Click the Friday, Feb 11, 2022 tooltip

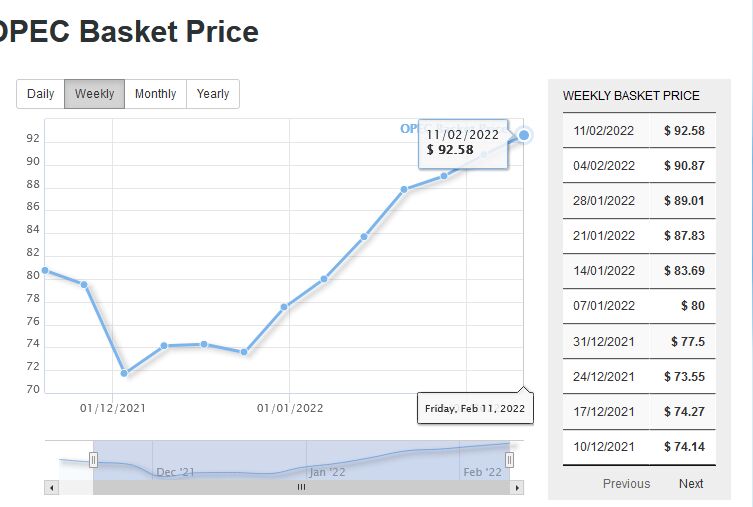coord(475,408)
